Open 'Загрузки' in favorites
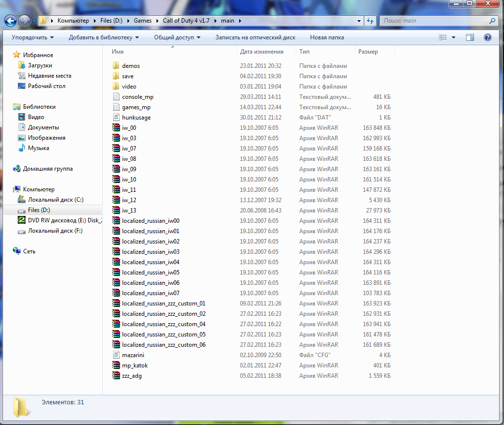 (x=40, y=65)
